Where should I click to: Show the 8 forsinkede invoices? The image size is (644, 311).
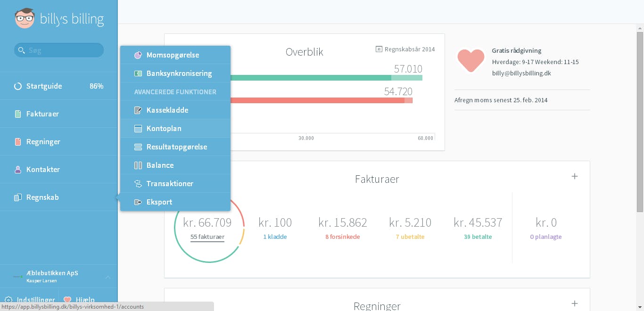coord(343,237)
